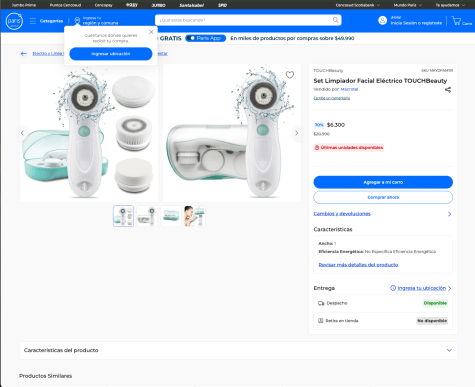The width and height of the screenshot is (475, 387).
Task: Open the shopping cart icon
Action: [456, 21]
